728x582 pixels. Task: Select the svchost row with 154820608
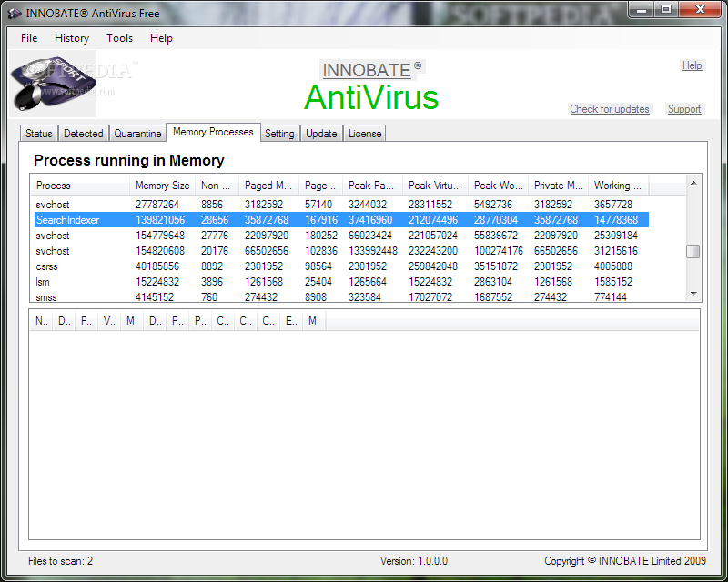click(341, 251)
